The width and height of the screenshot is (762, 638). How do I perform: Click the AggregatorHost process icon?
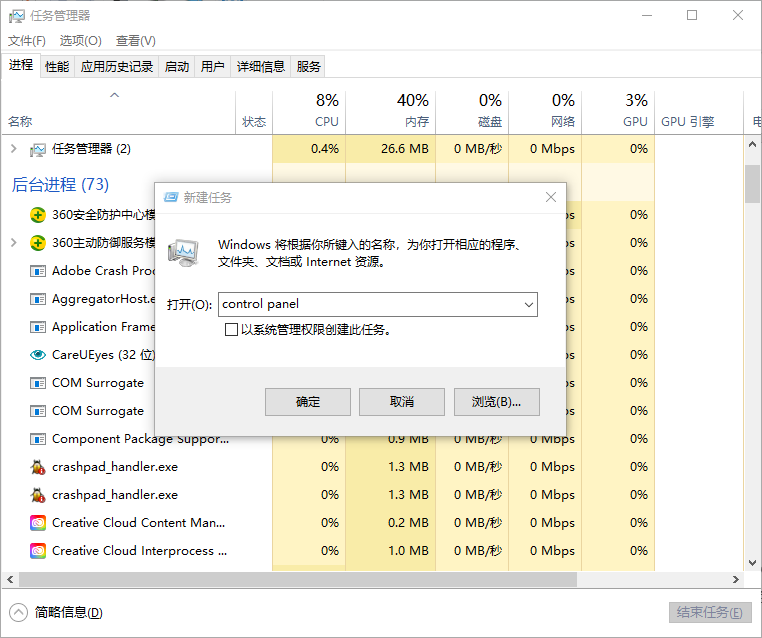pyautogui.click(x=38, y=299)
